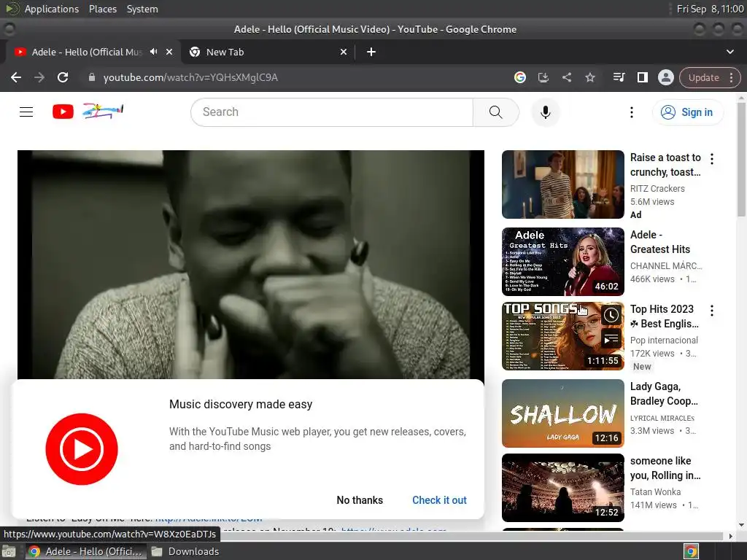Click the Sign in button
This screenshot has height=560, width=747.
click(687, 112)
